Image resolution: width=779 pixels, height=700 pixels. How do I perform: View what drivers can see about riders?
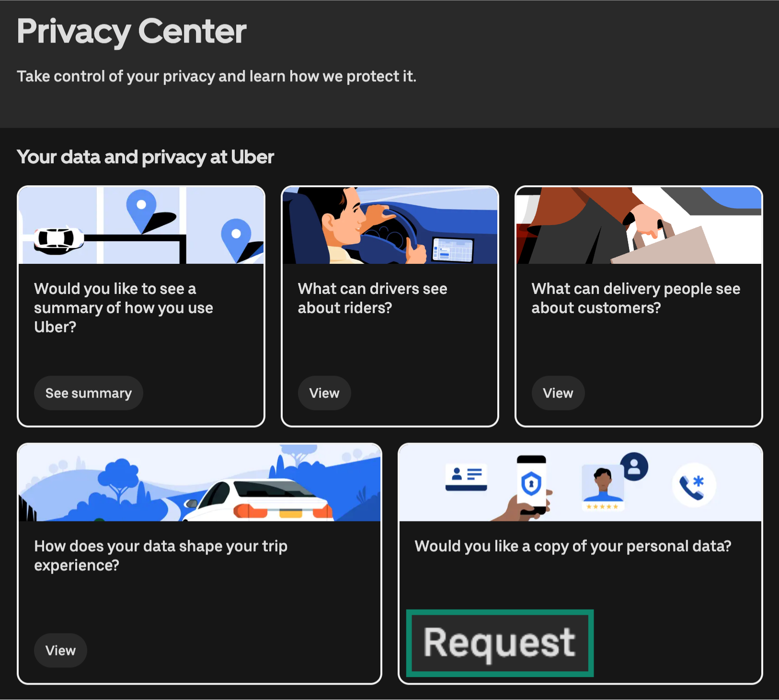(324, 393)
